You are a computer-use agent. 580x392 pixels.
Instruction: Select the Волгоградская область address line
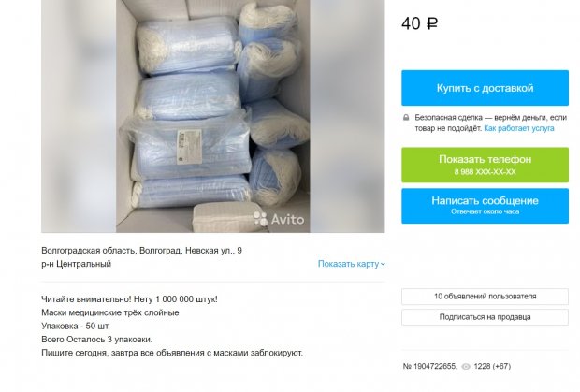[141, 251]
